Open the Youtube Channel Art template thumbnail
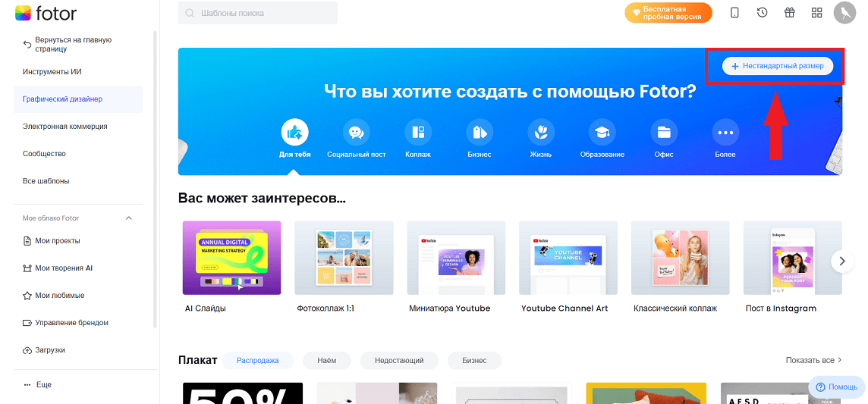 [x=568, y=258]
